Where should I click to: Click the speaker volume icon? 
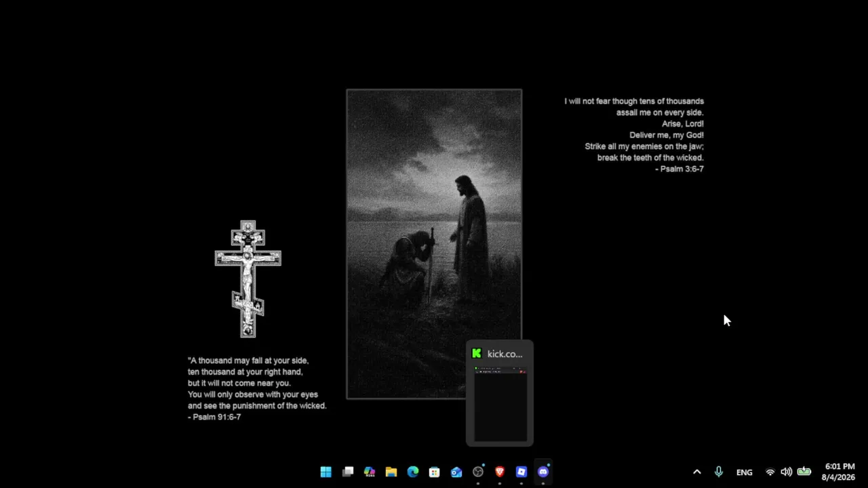787,472
